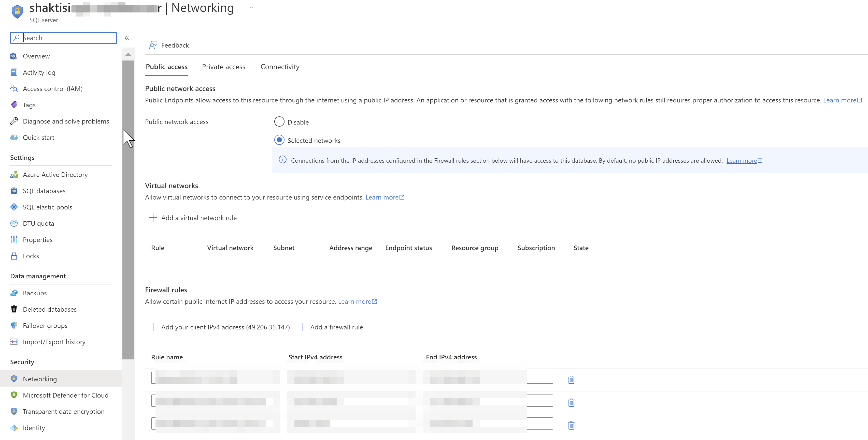This screenshot has width=868, height=440.
Task: Click the Tags icon
Action: click(14, 105)
